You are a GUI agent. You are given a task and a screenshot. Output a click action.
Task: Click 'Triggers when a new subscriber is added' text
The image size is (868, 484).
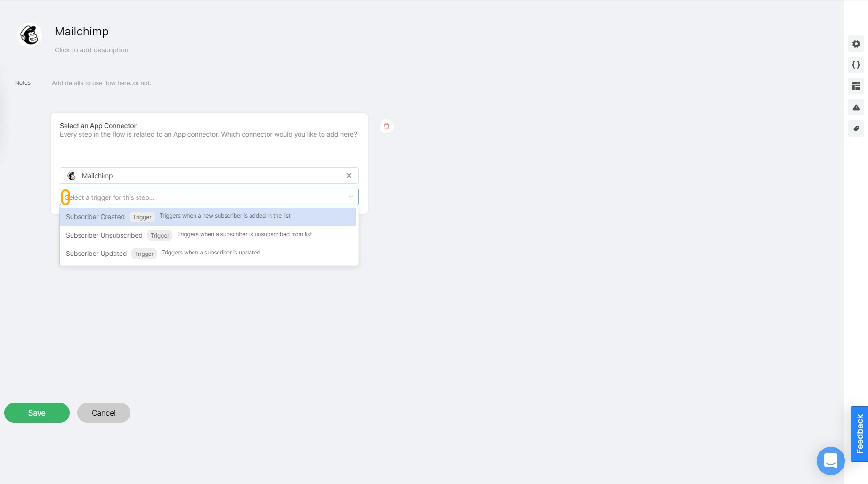pyautogui.click(x=225, y=216)
